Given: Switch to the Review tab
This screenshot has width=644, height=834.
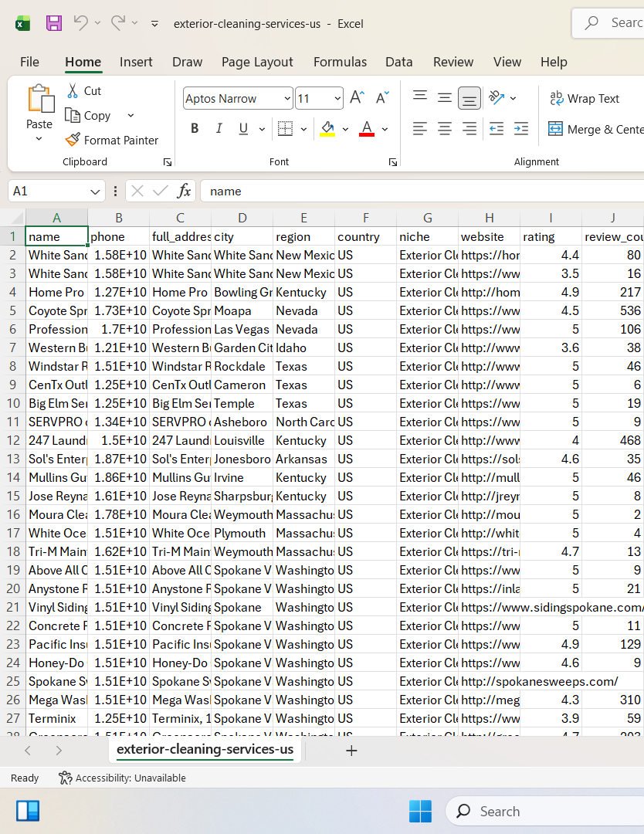Looking at the screenshot, I should [x=453, y=63].
